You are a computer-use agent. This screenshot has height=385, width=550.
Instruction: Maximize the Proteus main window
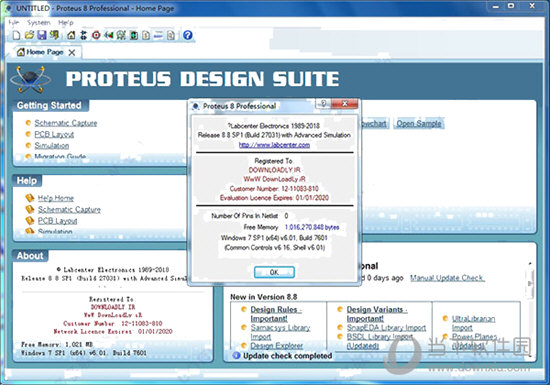click(511, 6)
